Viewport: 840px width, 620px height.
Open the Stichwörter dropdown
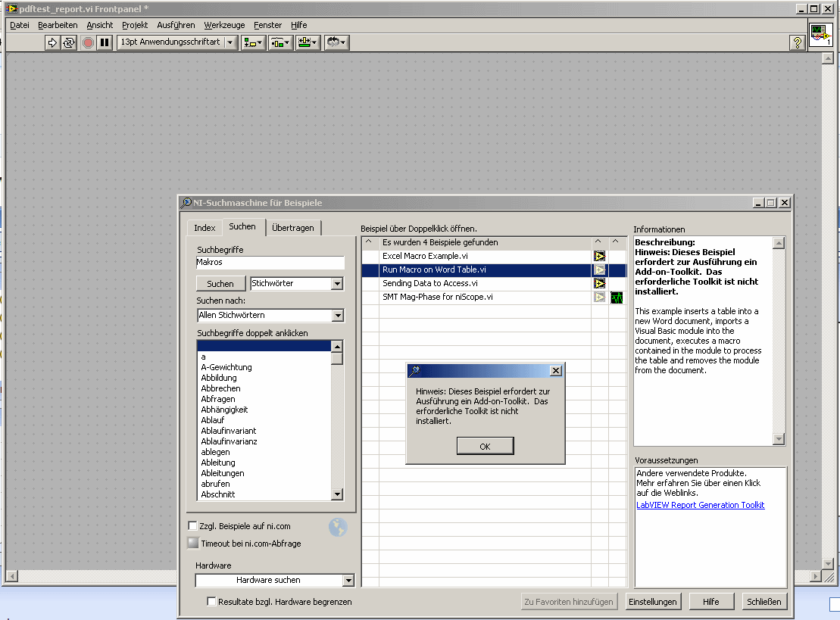pos(296,284)
